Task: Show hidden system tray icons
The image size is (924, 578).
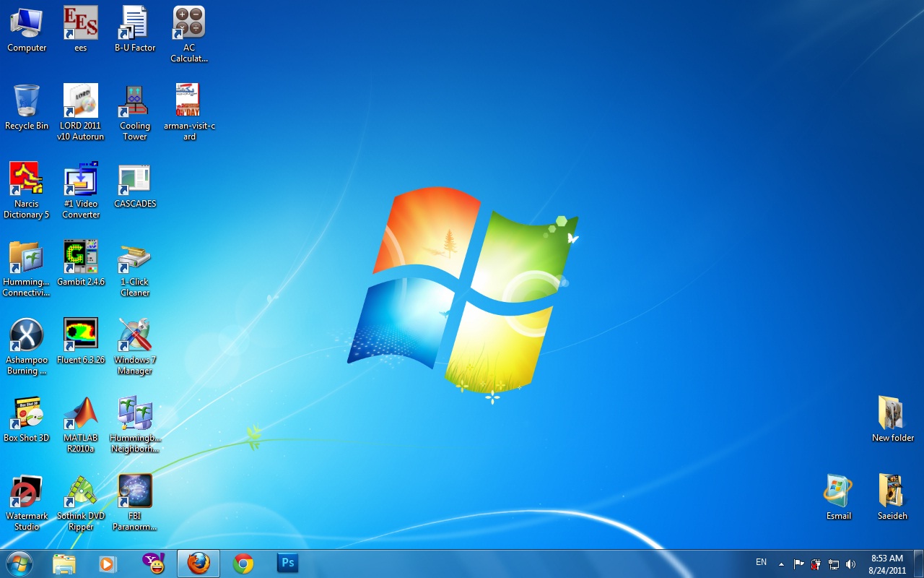Action: 781,564
